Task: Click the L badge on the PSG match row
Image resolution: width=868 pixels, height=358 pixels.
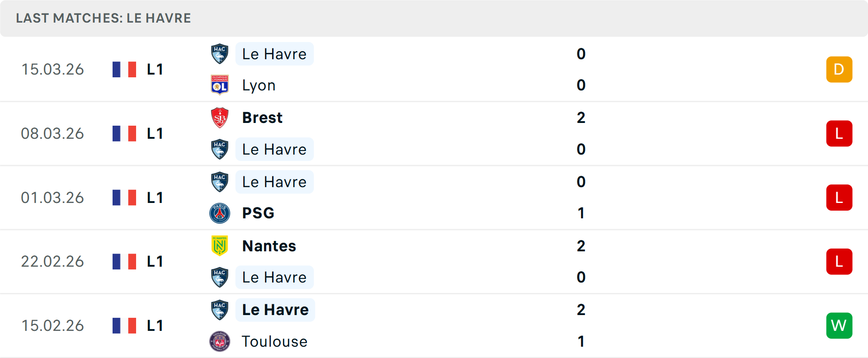Action: tap(839, 198)
